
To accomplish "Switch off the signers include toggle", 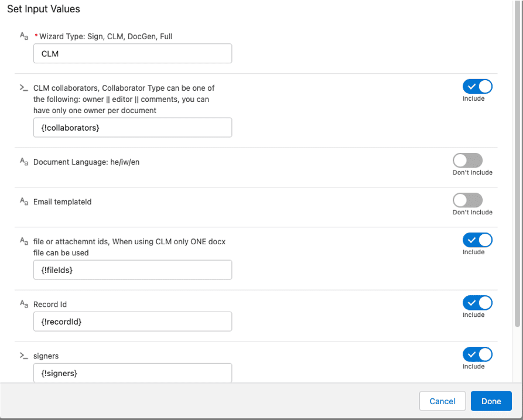I will (477, 354).
